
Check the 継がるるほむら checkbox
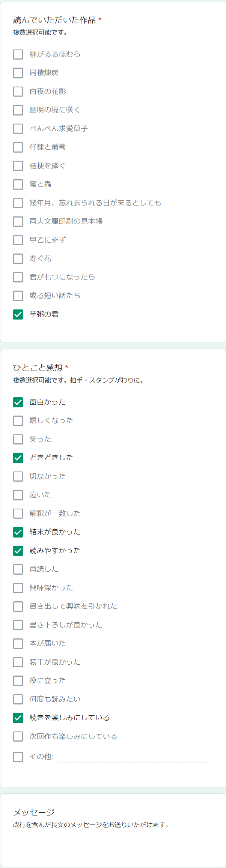tap(18, 54)
